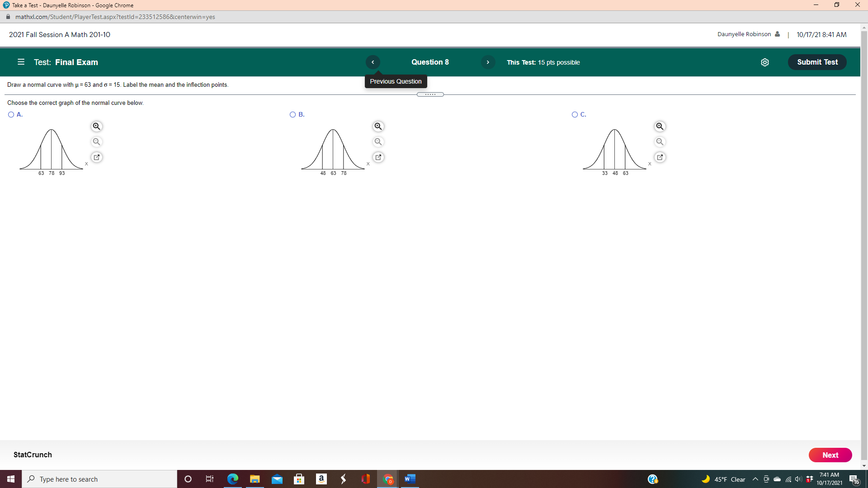Zoom in on graph B

pos(378,126)
